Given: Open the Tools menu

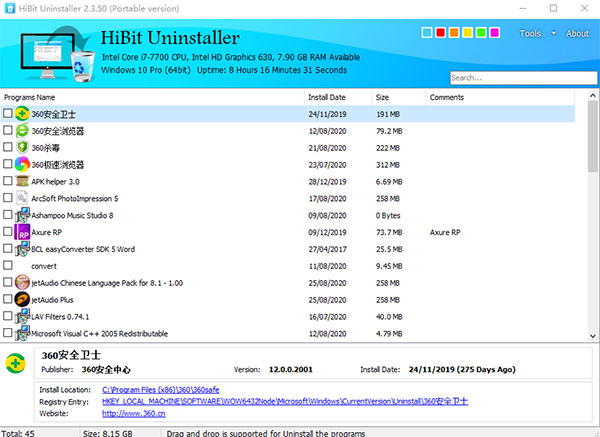Looking at the screenshot, I should click(x=530, y=34).
